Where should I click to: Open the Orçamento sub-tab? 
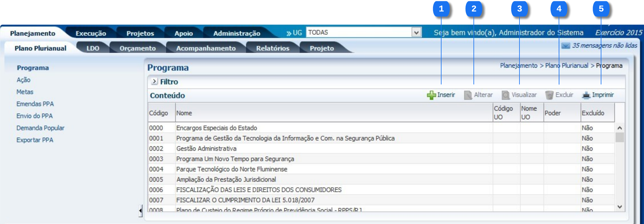point(137,48)
